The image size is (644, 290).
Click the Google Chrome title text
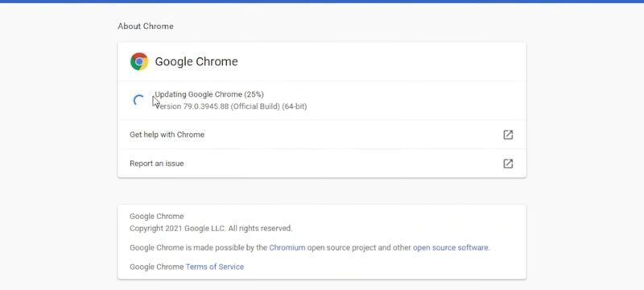196,61
